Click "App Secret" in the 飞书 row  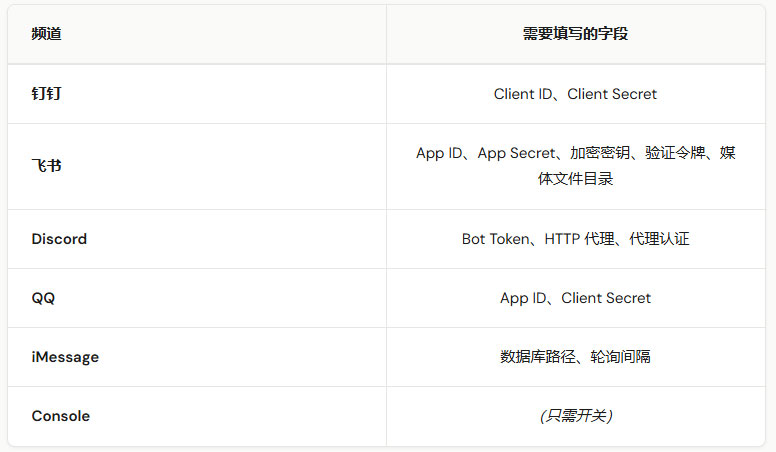[516, 153]
